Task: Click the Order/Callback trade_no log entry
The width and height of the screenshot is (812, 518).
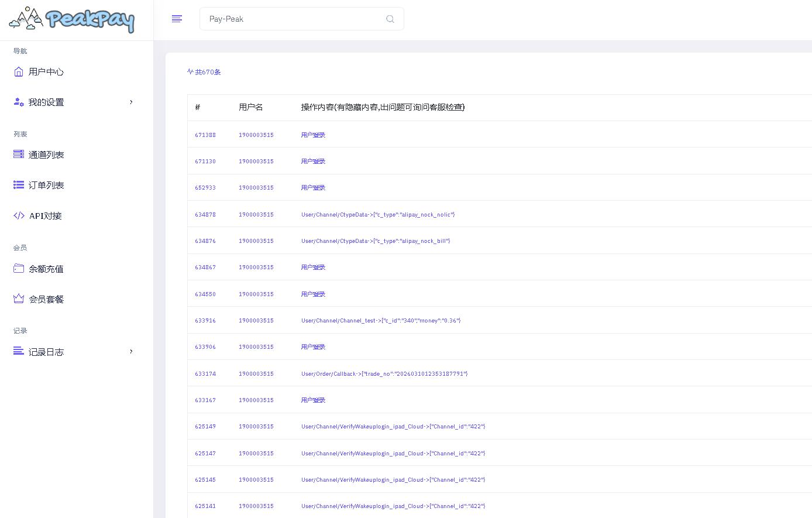Action: (384, 373)
